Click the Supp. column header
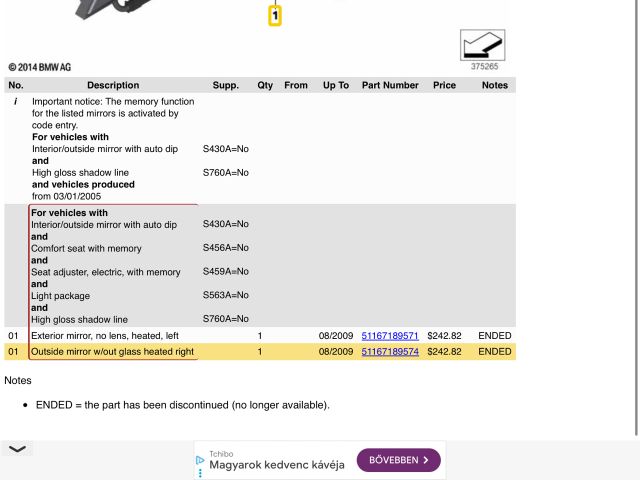 pyautogui.click(x=226, y=85)
